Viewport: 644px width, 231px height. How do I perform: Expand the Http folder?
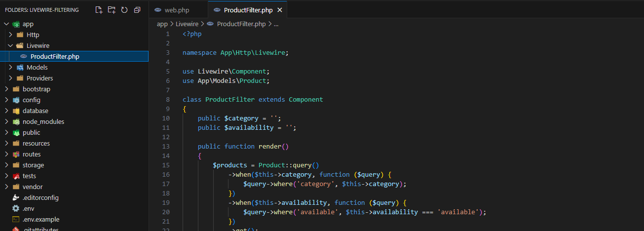point(10,35)
